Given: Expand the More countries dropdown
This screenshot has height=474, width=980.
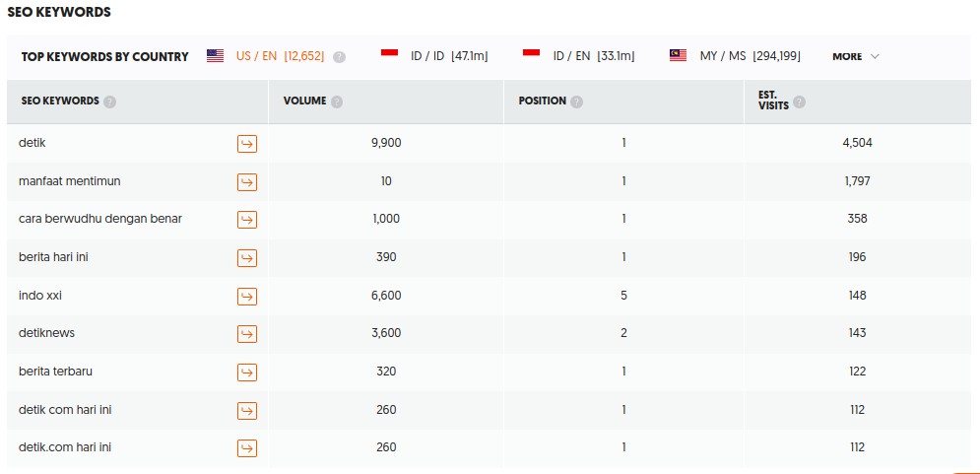Looking at the screenshot, I should (x=855, y=57).
